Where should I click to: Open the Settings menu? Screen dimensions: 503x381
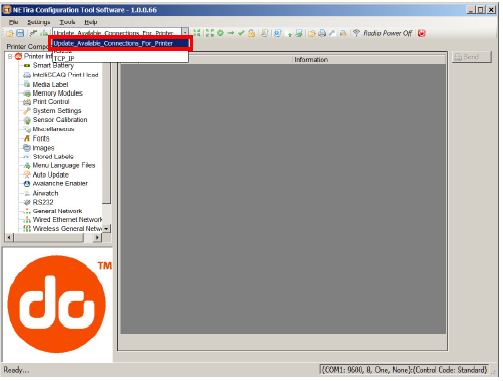(39, 22)
